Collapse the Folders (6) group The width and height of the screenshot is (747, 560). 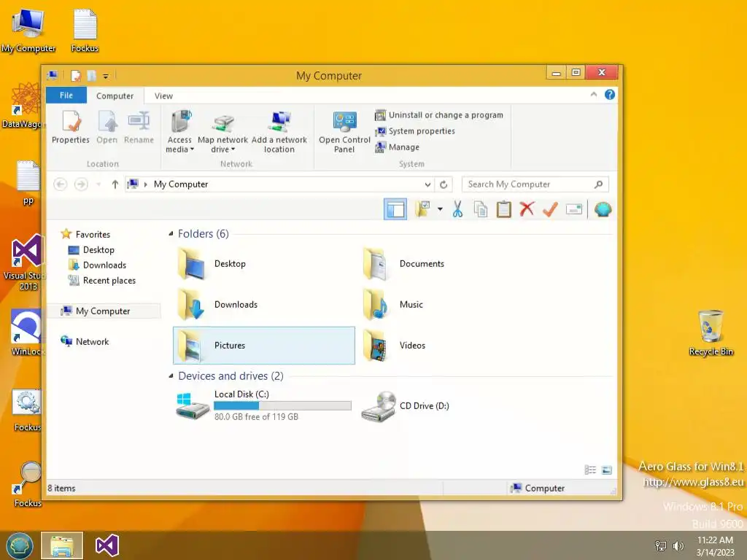(x=171, y=234)
